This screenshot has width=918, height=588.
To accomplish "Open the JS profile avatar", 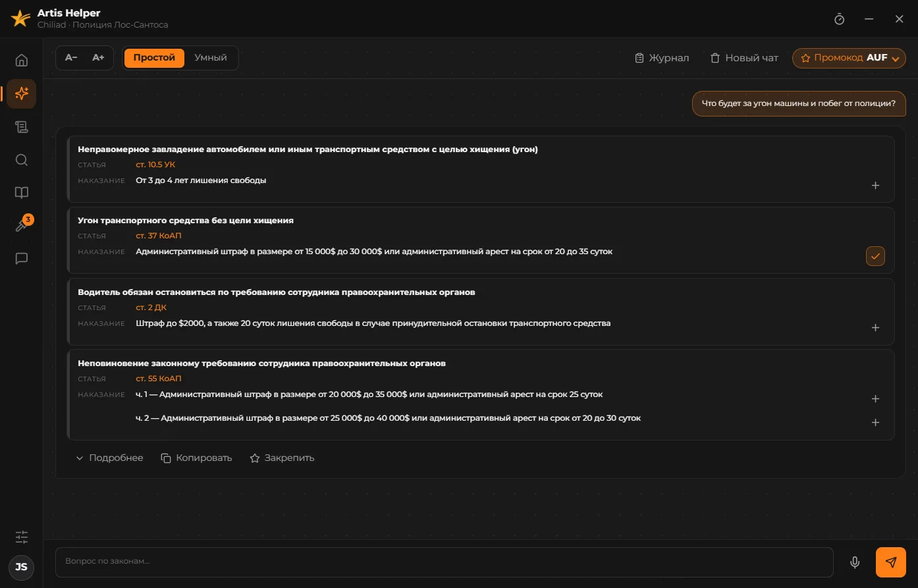I will pyautogui.click(x=22, y=567).
